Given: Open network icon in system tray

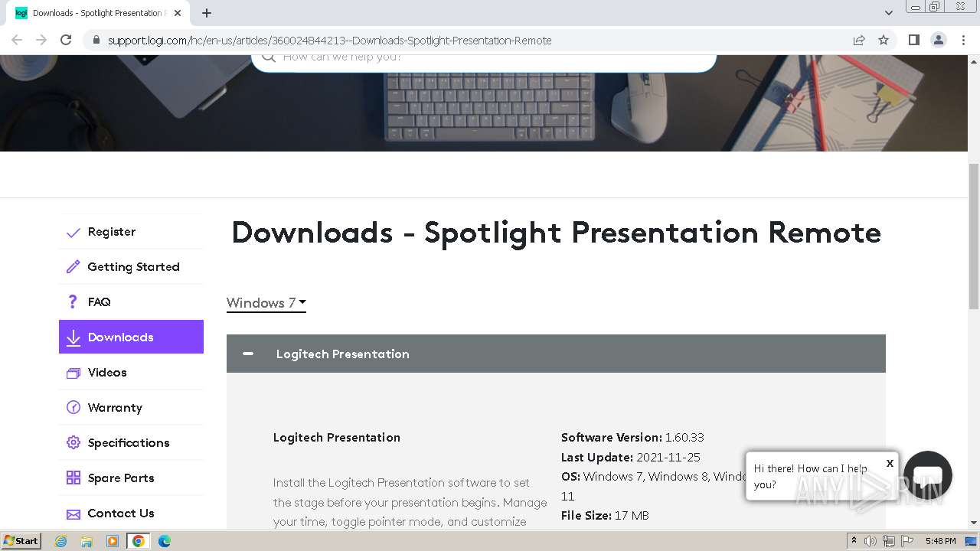Looking at the screenshot, I should pos(888,541).
